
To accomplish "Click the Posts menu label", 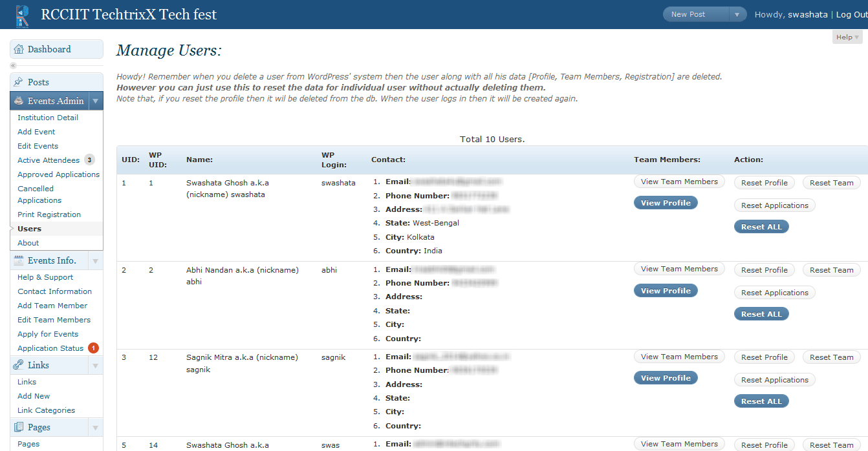I will 38,82.
